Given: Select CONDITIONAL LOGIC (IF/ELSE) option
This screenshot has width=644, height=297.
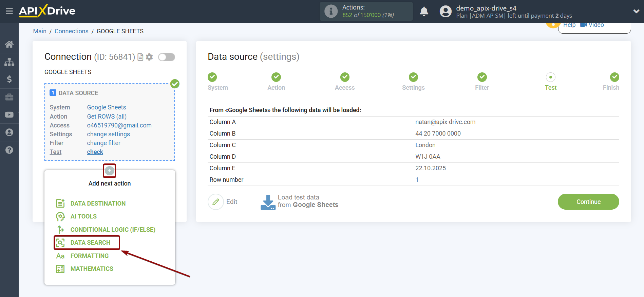Looking at the screenshot, I should pyautogui.click(x=113, y=230).
